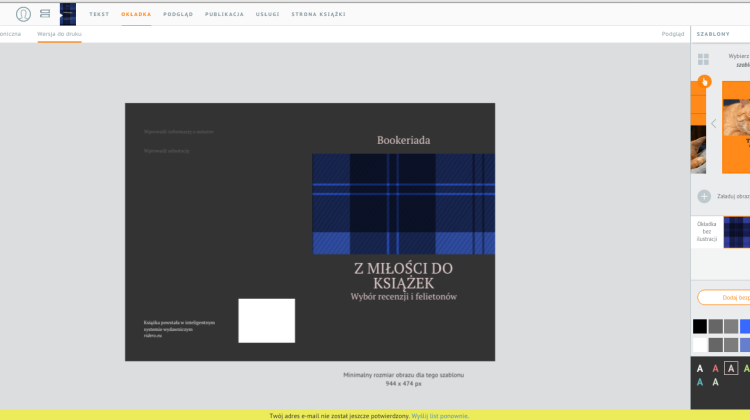Click the Bookeriada author name on cover

403,140
